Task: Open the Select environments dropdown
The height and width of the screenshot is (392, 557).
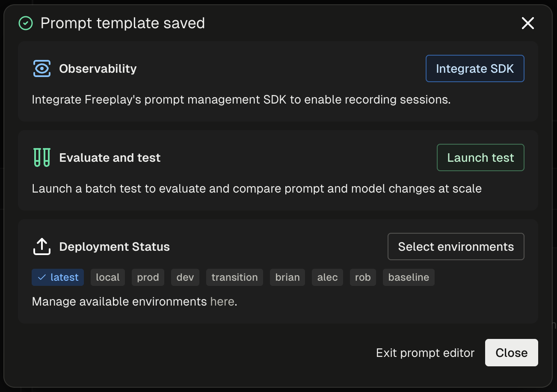Action: pos(456,246)
